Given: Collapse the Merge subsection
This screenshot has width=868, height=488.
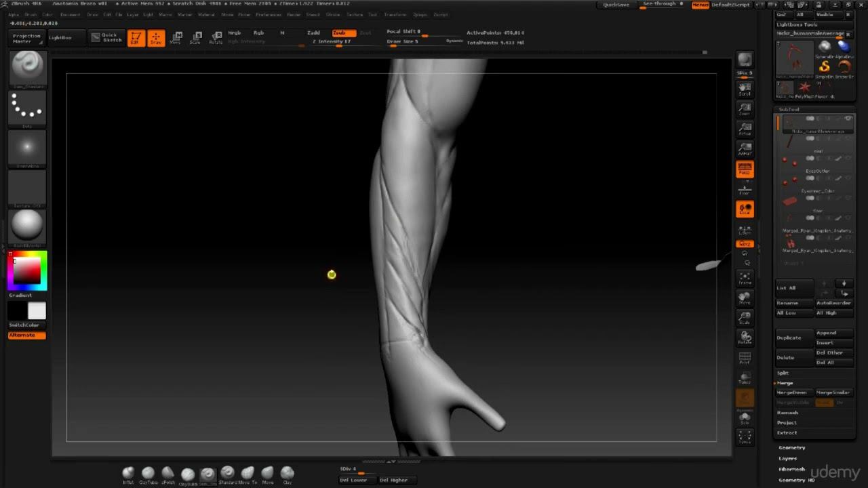Looking at the screenshot, I should [x=785, y=383].
